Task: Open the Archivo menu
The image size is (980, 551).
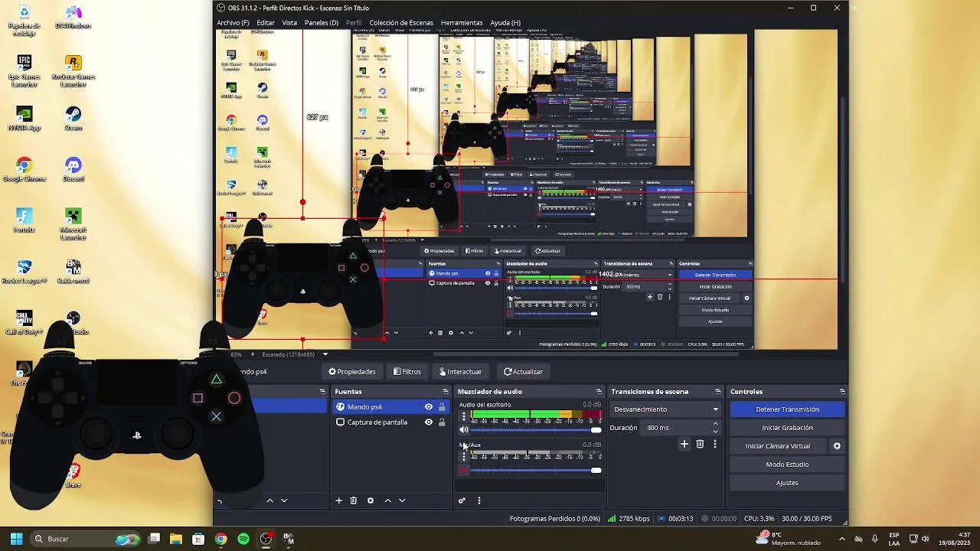Action: tap(233, 23)
